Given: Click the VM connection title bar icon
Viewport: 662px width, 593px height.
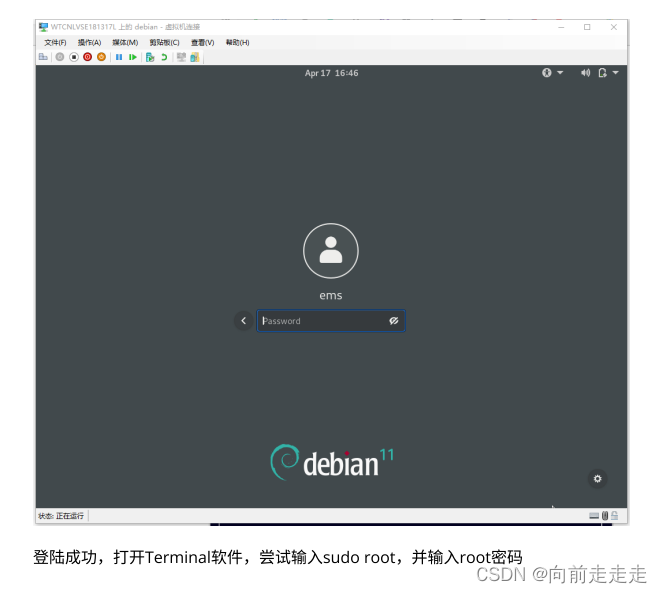Looking at the screenshot, I should point(43,27).
